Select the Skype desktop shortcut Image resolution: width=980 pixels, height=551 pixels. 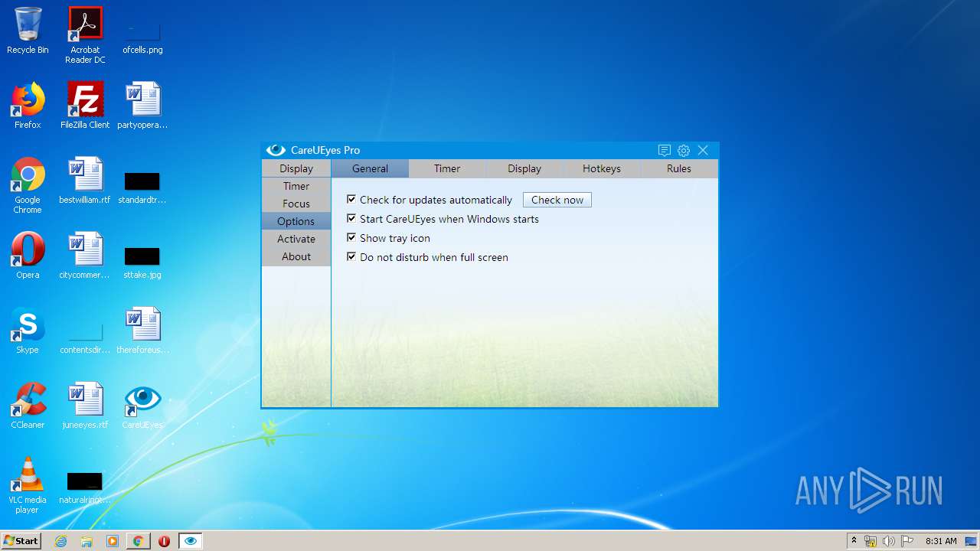click(28, 331)
